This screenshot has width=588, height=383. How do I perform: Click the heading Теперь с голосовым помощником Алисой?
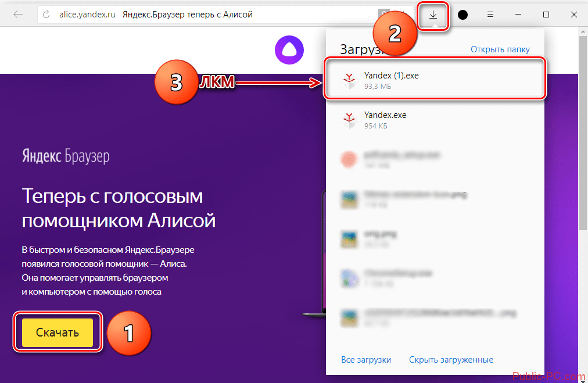click(x=119, y=208)
